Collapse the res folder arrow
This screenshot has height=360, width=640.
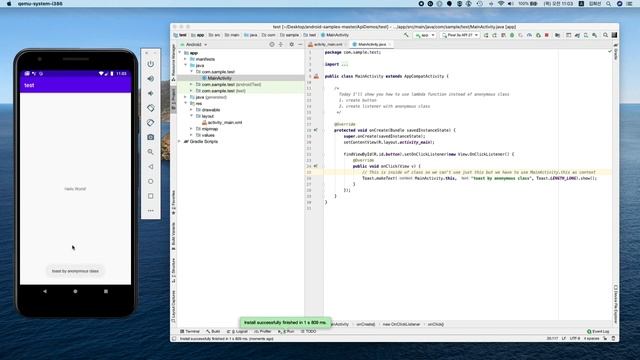[186, 104]
